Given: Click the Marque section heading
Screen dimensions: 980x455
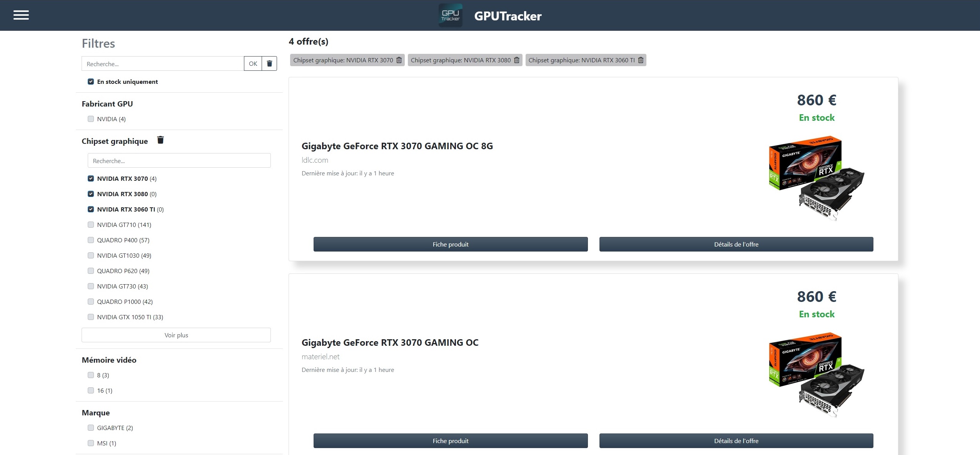Looking at the screenshot, I should (96, 413).
